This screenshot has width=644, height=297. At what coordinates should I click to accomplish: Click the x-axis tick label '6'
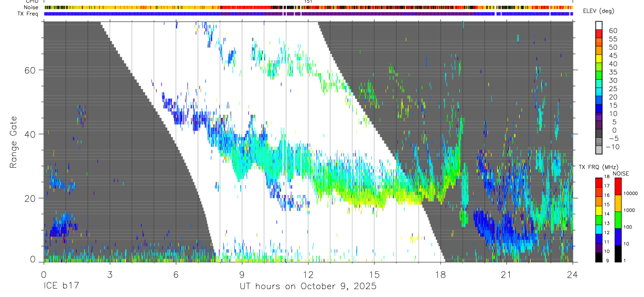pyautogui.click(x=176, y=274)
